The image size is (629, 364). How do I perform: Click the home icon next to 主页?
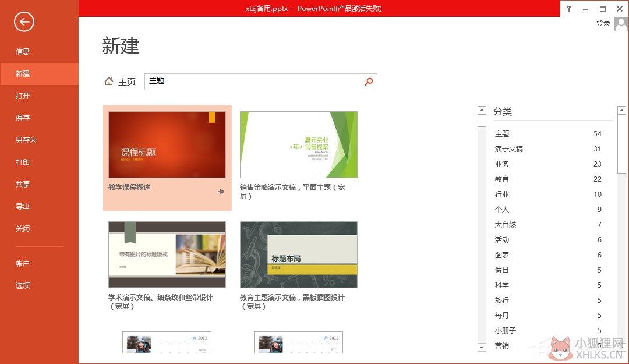click(x=109, y=81)
